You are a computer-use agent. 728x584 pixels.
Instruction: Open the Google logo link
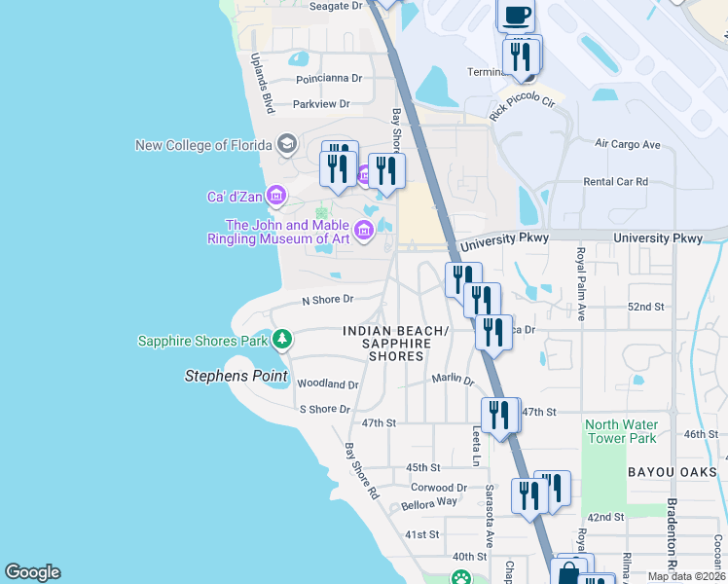tap(33, 572)
